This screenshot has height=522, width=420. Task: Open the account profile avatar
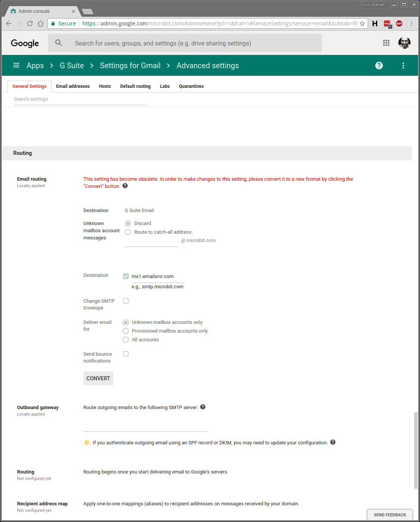click(404, 43)
